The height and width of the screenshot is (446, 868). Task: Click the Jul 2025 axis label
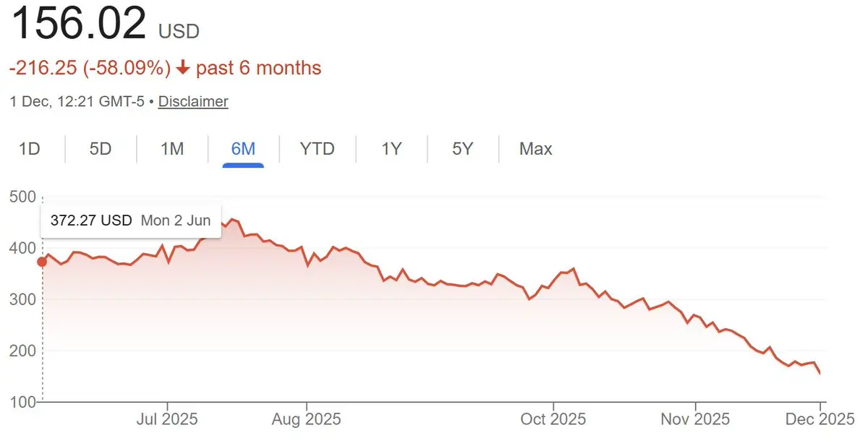coord(168,419)
